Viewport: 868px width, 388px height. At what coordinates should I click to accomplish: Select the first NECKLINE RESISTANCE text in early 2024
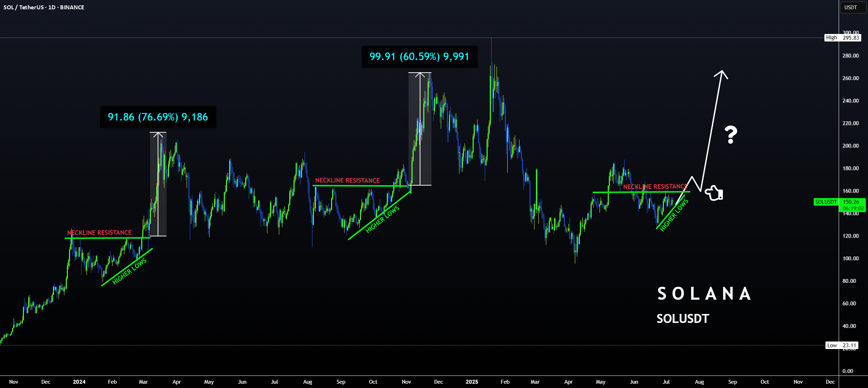(x=99, y=232)
